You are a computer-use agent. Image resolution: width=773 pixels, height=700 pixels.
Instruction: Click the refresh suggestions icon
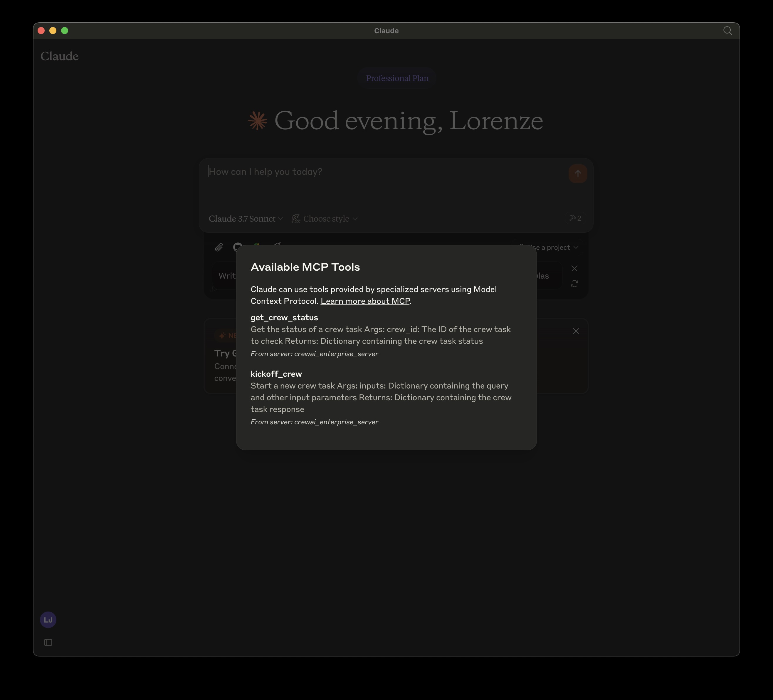tap(574, 284)
